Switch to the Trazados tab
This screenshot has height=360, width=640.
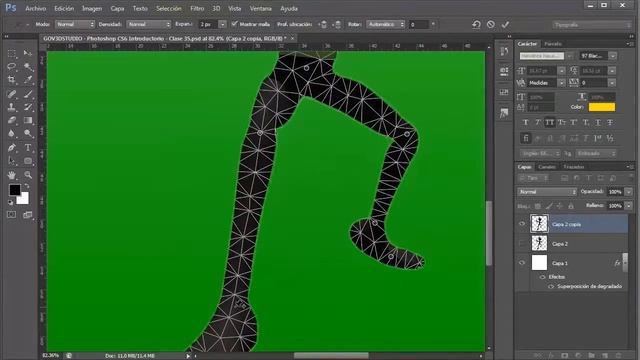click(573, 167)
